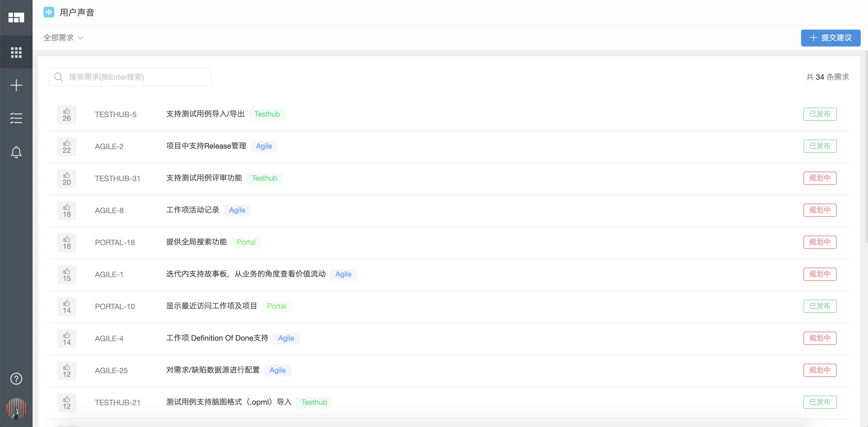Open the notifications bell
Image resolution: width=868 pixels, height=427 pixels.
point(16,152)
